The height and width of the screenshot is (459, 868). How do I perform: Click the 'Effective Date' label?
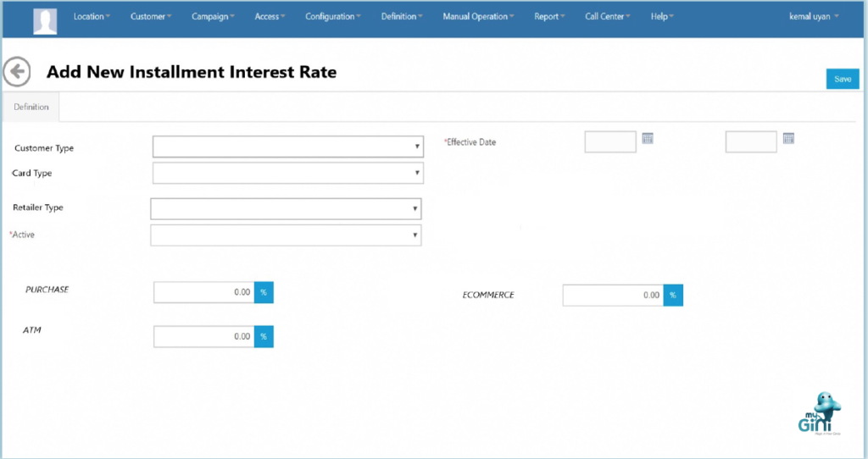470,142
